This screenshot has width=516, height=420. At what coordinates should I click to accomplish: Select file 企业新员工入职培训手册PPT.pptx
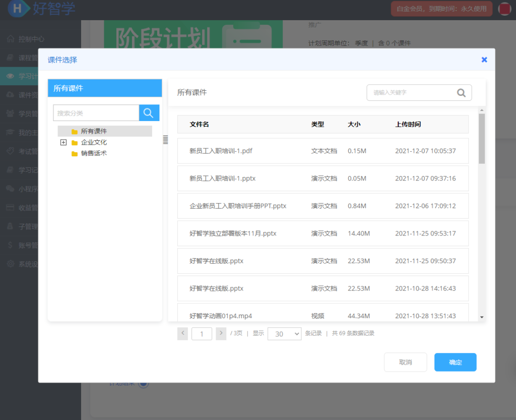point(323,206)
